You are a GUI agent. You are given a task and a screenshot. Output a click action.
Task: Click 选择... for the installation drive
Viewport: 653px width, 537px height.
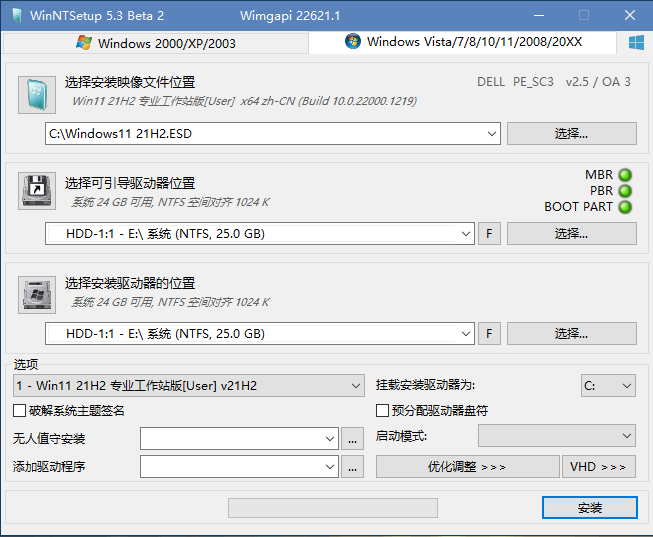pyautogui.click(x=572, y=334)
